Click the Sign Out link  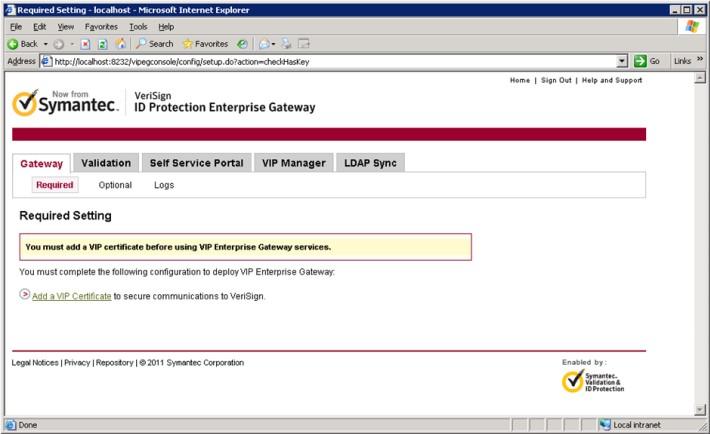pyautogui.click(x=556, y=80)
